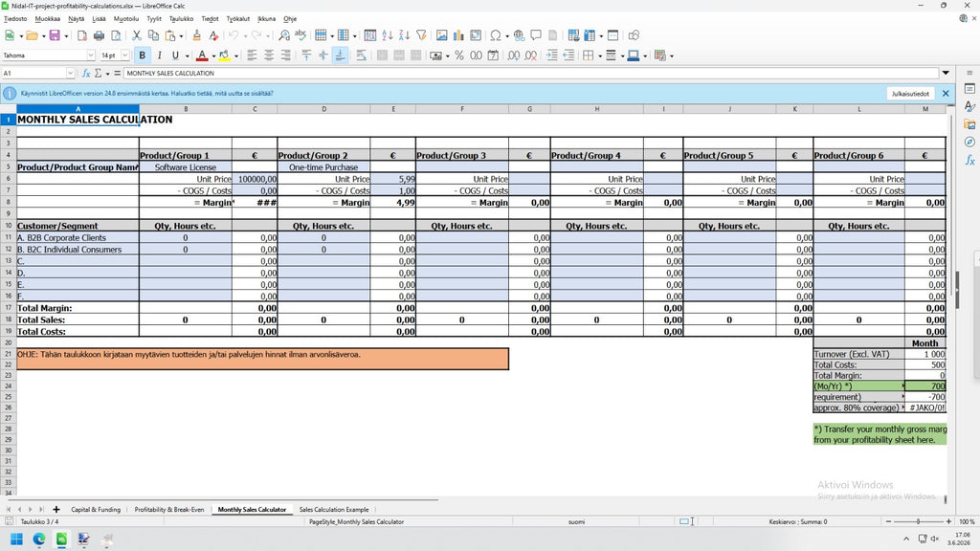The image size is (980, 551).
Task: Insert an image
Action: click(x=442, y=35)
